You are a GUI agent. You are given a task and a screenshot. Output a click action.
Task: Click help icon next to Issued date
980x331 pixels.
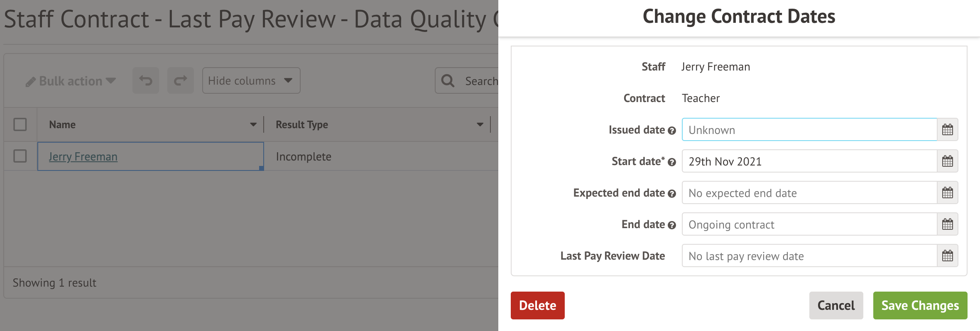click(x=672, y=131)
